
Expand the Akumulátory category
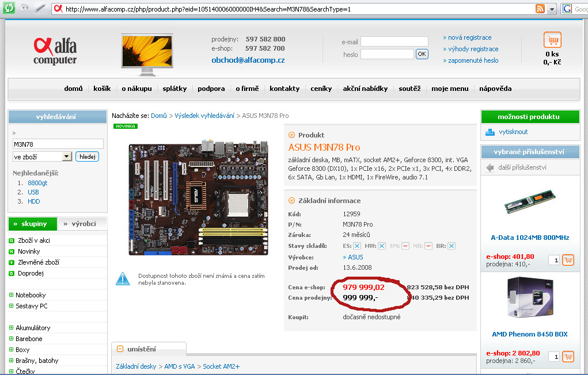coord(12,327)
